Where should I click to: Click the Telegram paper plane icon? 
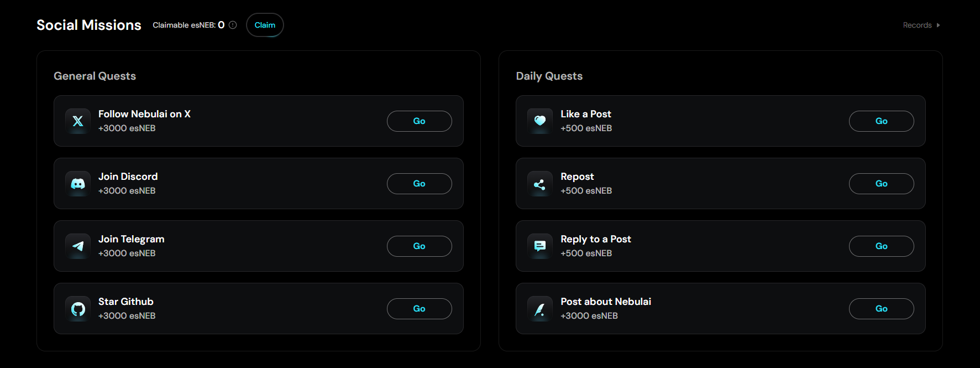click(78, 246)
